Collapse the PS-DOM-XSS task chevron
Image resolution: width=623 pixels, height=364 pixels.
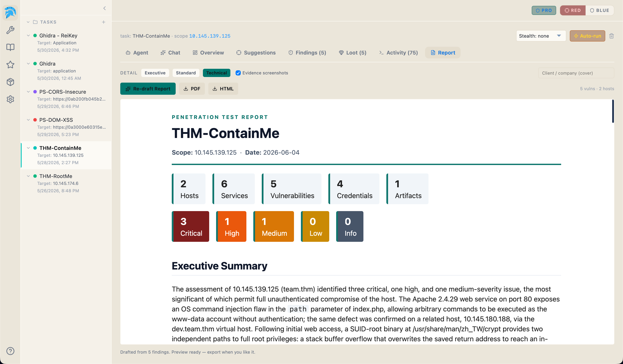point(28,120)
